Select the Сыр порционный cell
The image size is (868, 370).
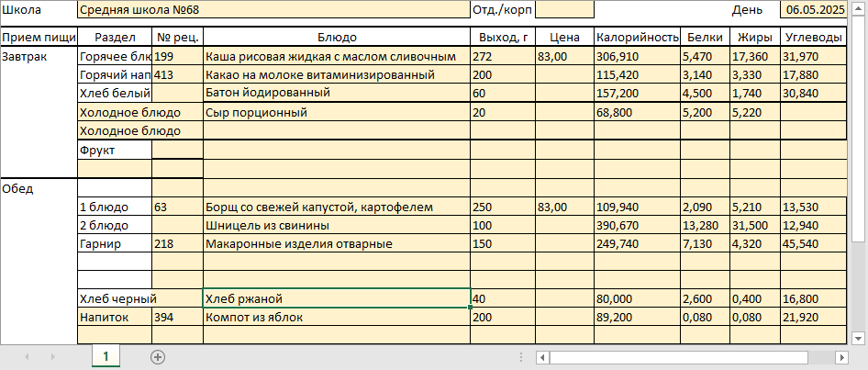pyautogui.click(x=337, y=113)
